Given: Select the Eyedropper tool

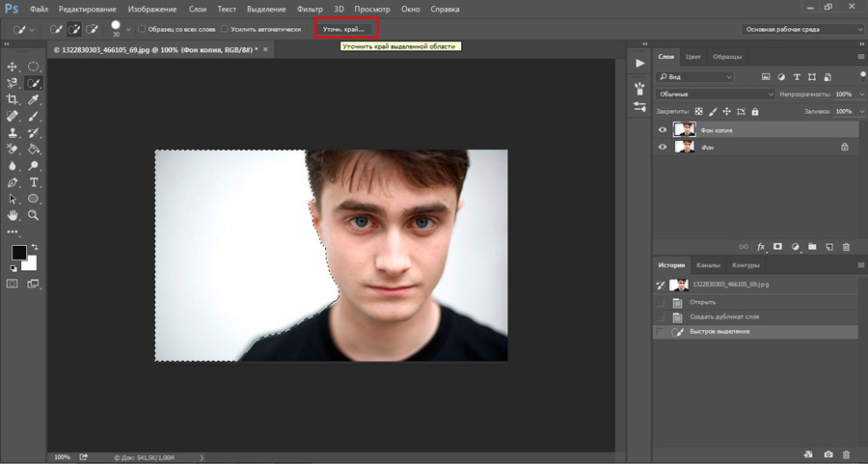Looking at the screenshot, I should [34, 99].
